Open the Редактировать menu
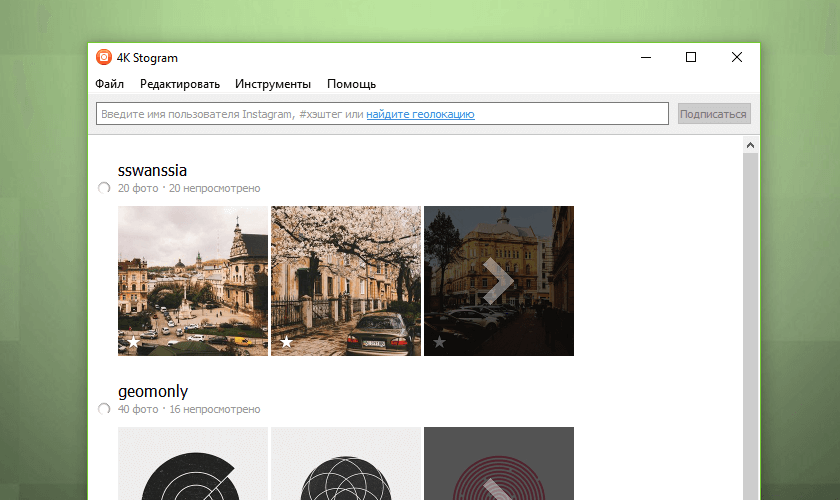Image resolution: width=840 pixels, height=500 pixels. (x=180, y=84)
